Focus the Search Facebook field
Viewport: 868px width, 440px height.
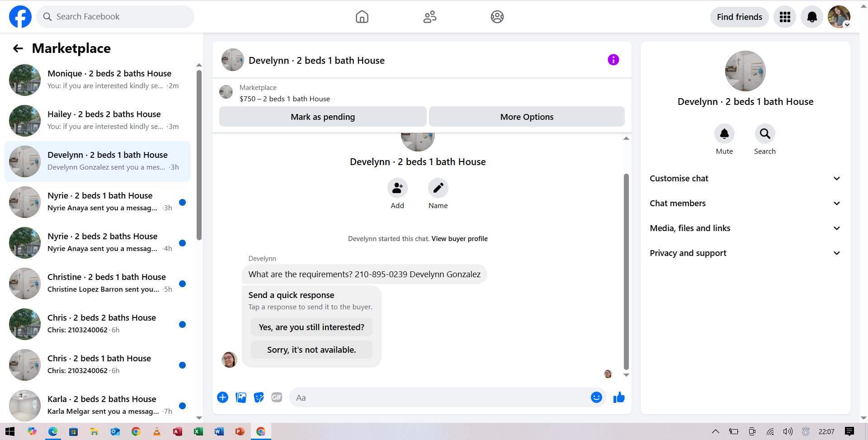click(x=115, y=17)
